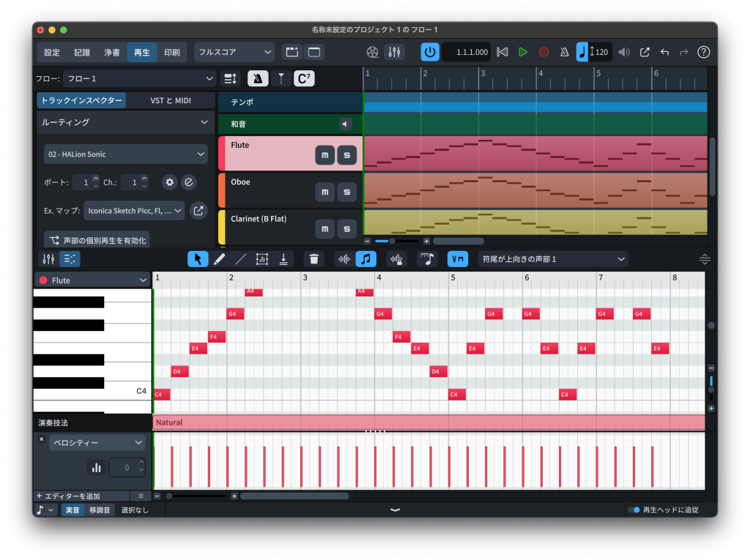Click the エディターを追加 button
Screen dimensions: 750x560
(68, 496)
